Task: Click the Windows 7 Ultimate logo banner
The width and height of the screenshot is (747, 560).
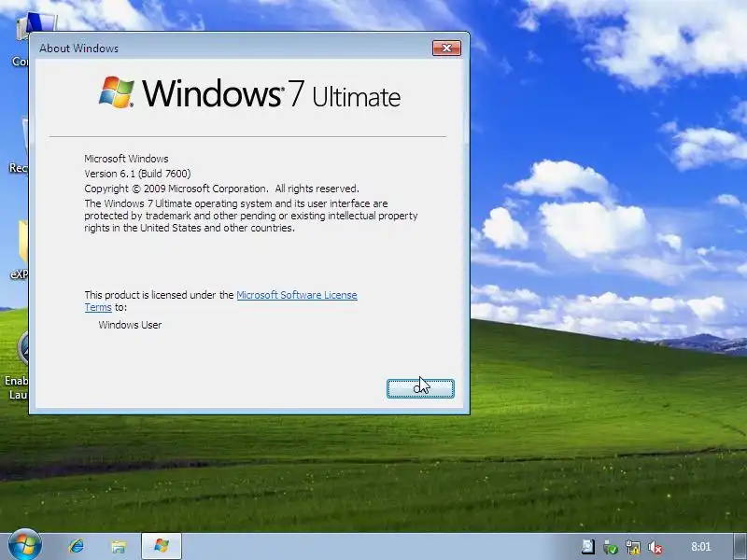Action: coord(249,93)
